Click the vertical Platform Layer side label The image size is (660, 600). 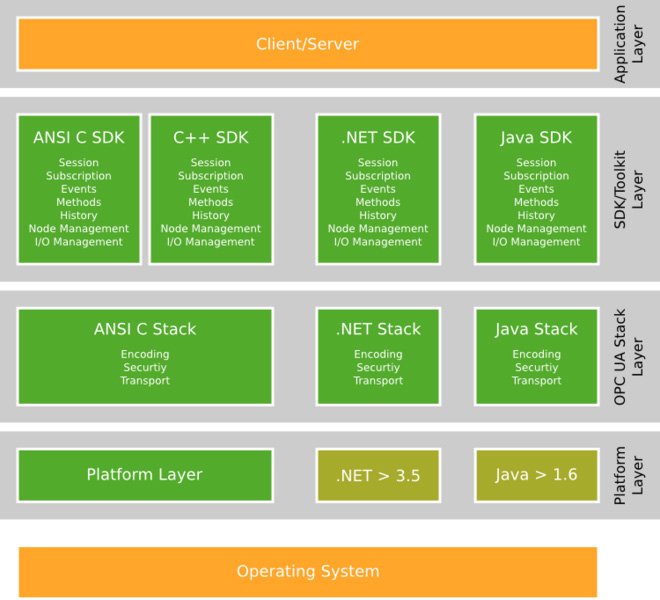(628, 475)
